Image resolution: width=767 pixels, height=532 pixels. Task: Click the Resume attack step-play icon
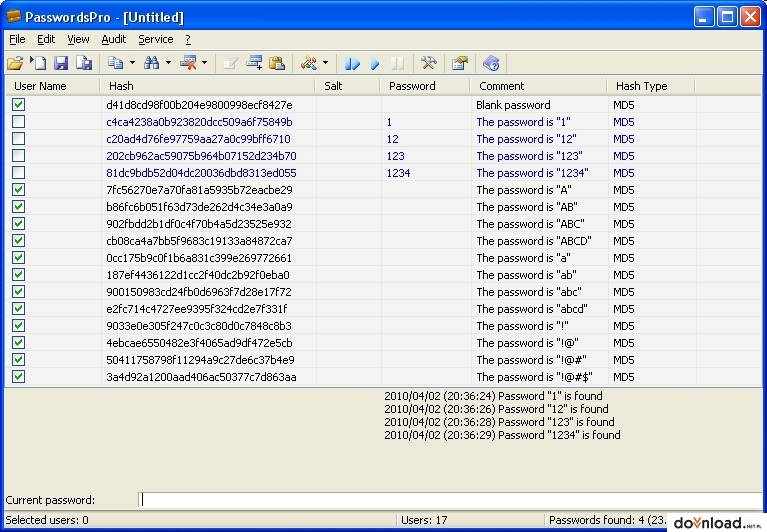point(352,63)
